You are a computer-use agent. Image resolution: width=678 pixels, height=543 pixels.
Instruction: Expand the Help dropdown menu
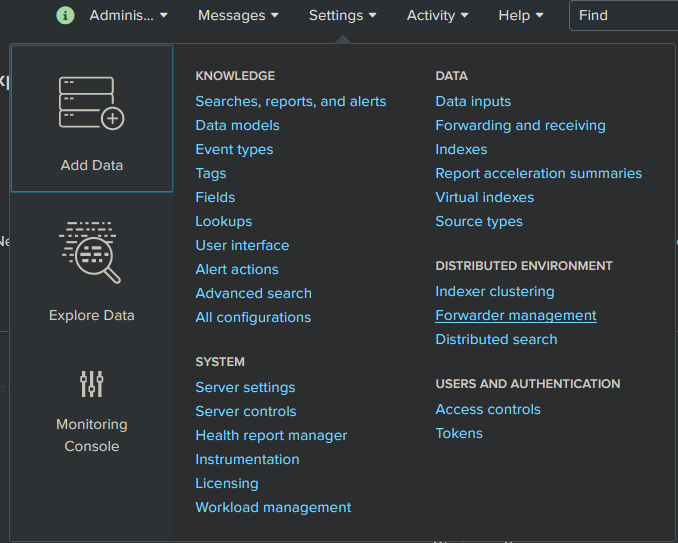coord(521,16)
